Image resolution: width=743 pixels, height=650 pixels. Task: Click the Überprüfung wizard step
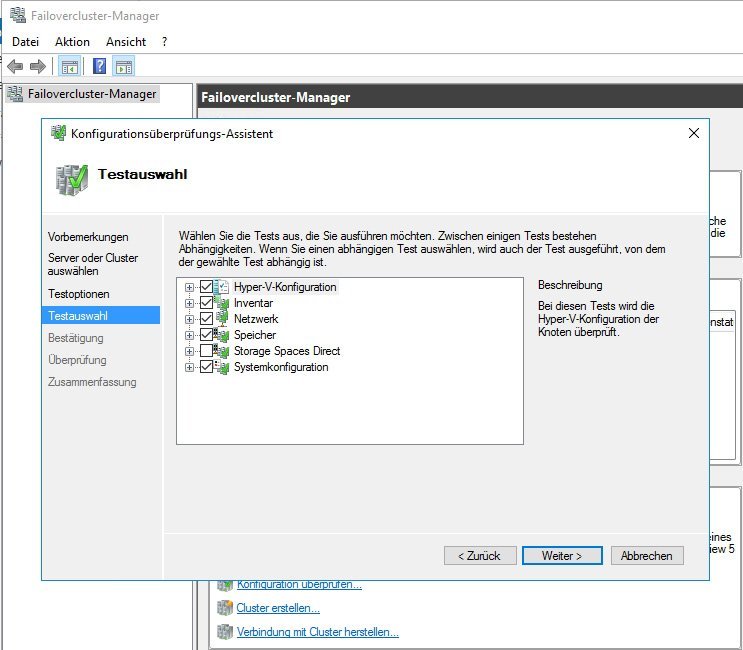coord(77,360)
